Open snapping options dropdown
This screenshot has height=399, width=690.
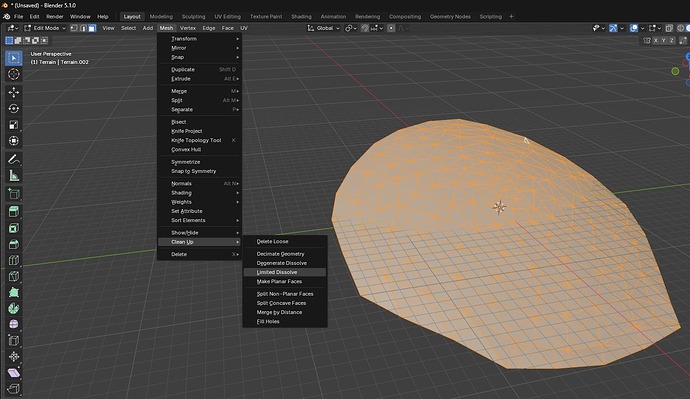click(377, 28)
